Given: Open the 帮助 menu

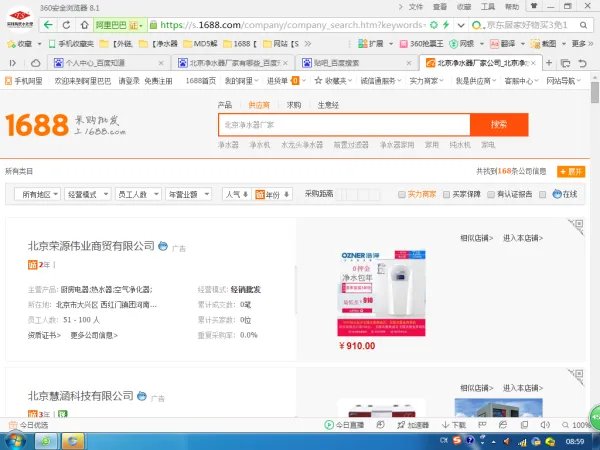Looking at the screenshot, I should pyautogui.click(x=512, y=7).
